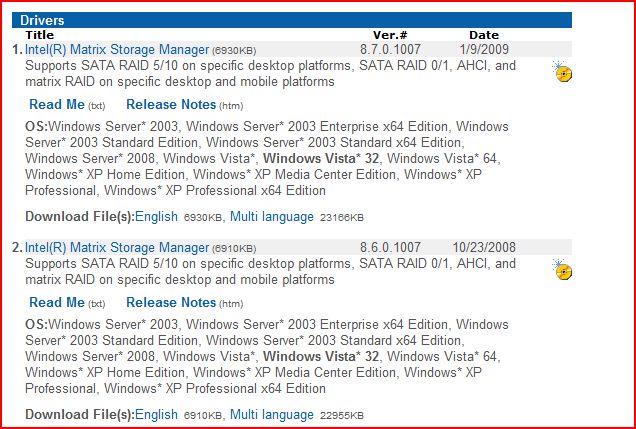Image resolution: width=636 pixels, height=429 pixels.
Task: Click the date 1/9/2009
Action: pyautogui.click(x=484, y=49)
